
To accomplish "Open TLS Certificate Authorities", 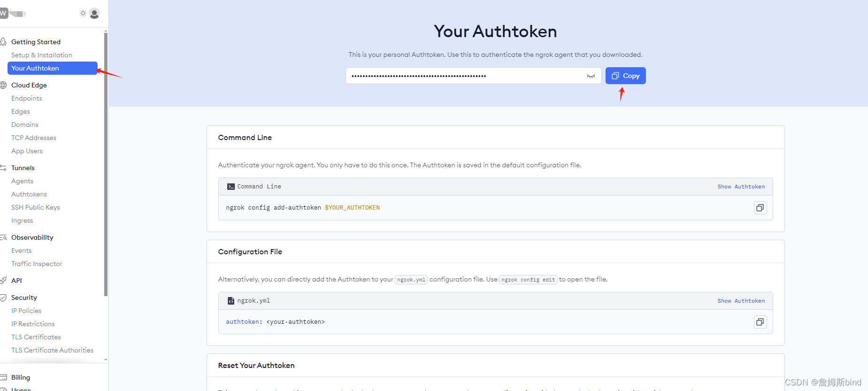I will tap(53, 350).
